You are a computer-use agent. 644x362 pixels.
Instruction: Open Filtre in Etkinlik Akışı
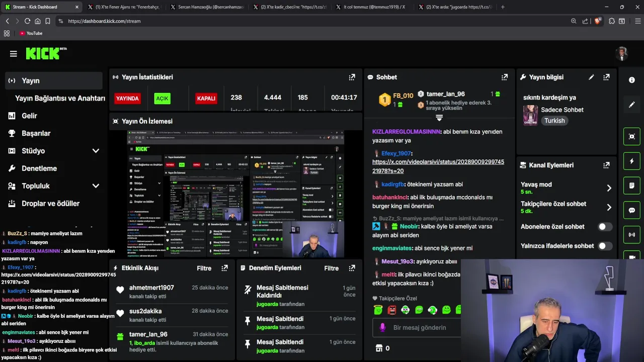click(x=204, y=268)
